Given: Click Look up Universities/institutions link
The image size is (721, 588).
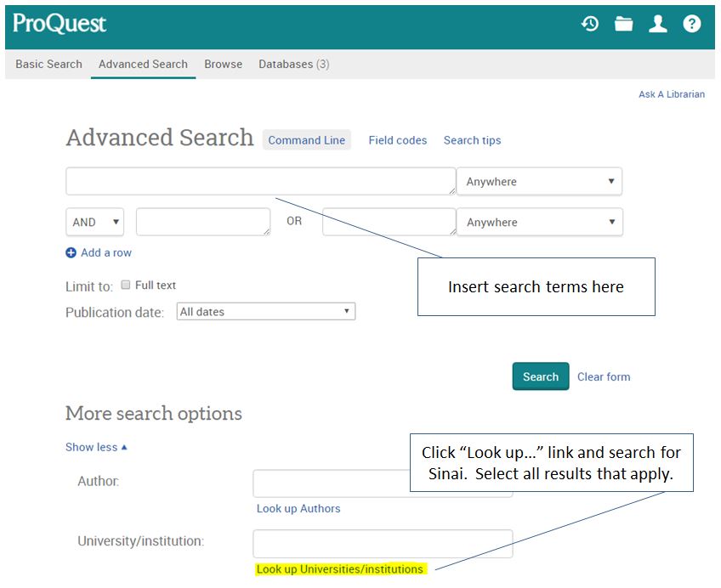Looking at the screenshot, I should 340,569.
